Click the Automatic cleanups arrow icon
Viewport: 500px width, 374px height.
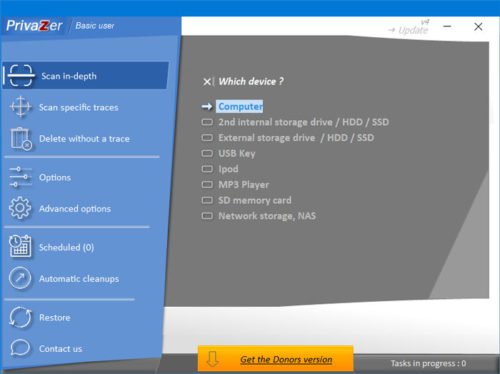[x=20, y=278]
